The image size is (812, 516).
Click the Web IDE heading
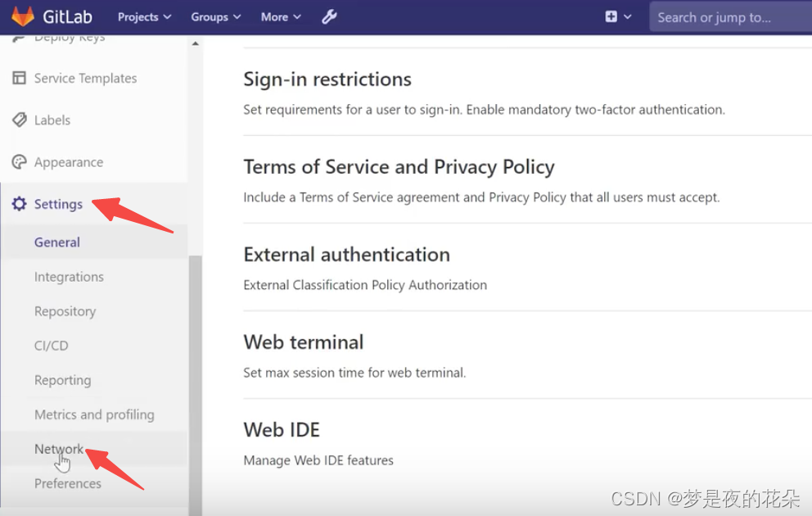(282, 429)
